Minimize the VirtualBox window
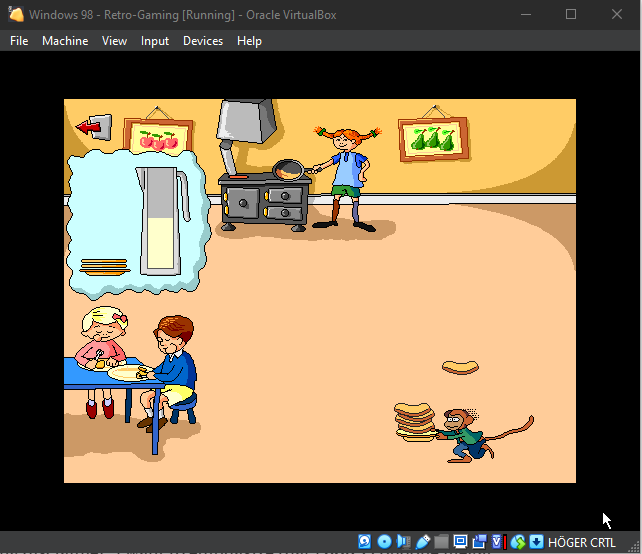This screenshot has width=642, height=554. pyautogui.click(x=526, y=14)
